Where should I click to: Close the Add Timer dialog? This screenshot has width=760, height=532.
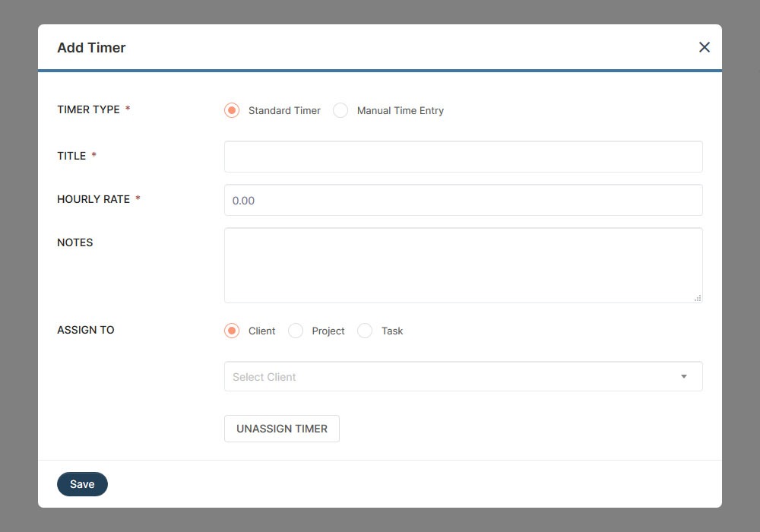(x=704, y=47)
